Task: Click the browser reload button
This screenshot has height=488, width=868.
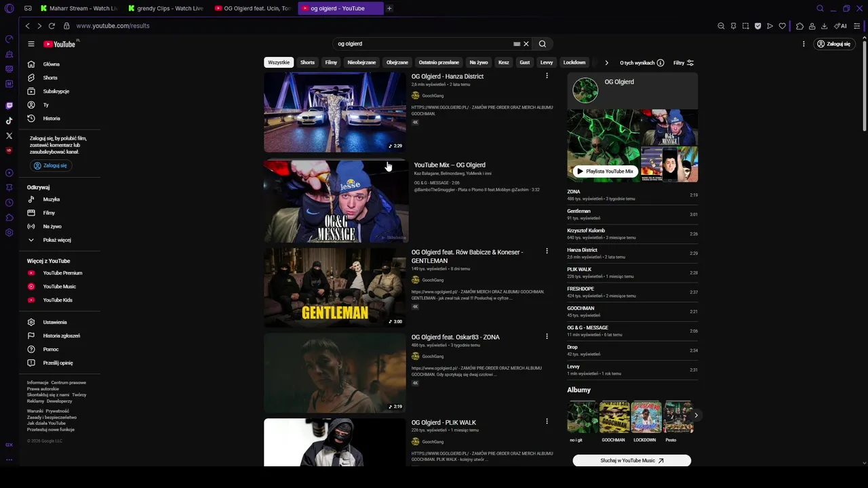Action: [52, 26]
